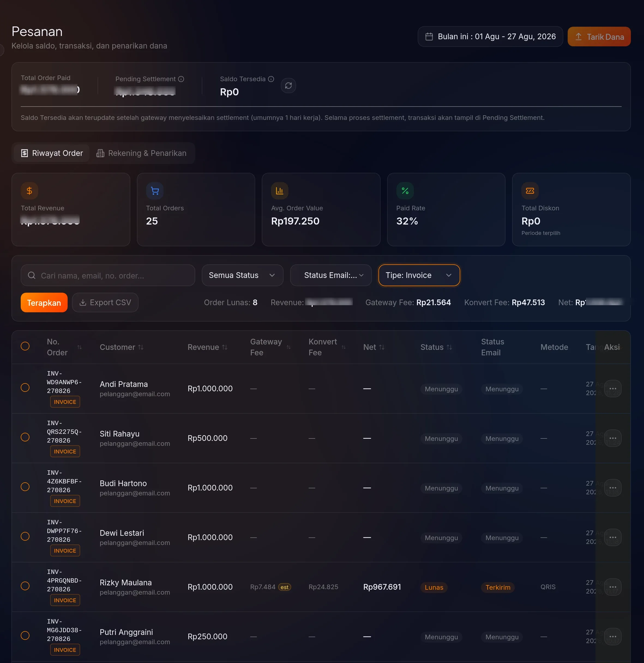Select the Dewi Lestari order row checkbox
This screenshot has height=663, width=644.
(x=25, y=537)
